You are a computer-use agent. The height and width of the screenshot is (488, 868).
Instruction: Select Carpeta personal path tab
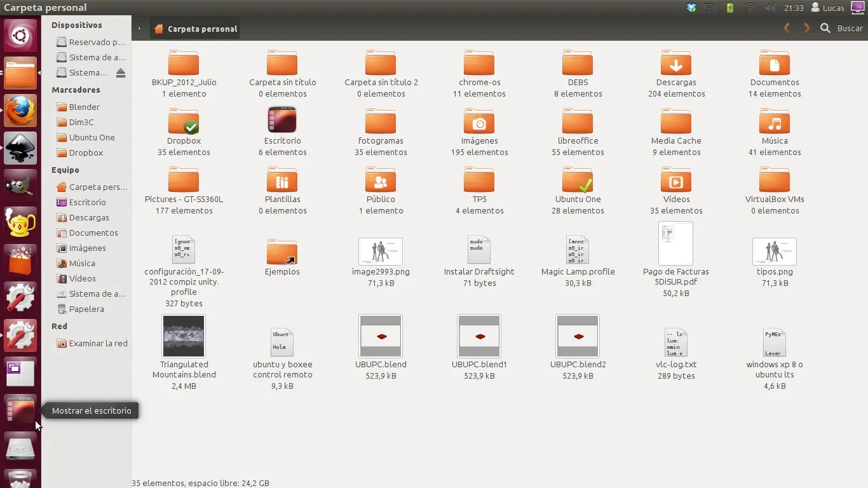point(196,29)
